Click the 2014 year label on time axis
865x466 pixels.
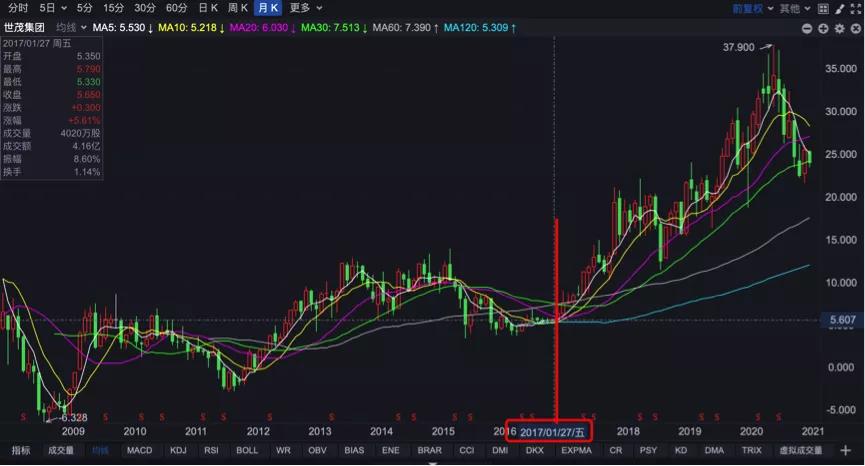(x=381, y=432)
